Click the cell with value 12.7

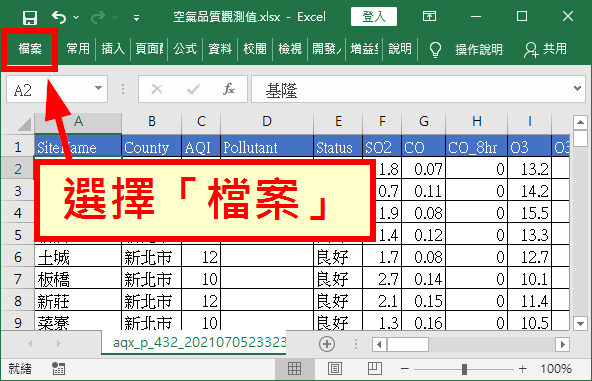point(529,257)
